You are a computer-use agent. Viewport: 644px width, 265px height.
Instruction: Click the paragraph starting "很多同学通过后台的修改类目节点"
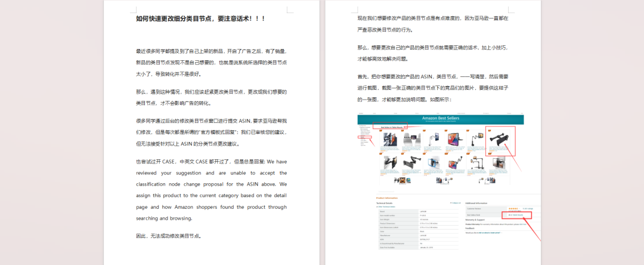pyautogui.click(x=211, y=132)
